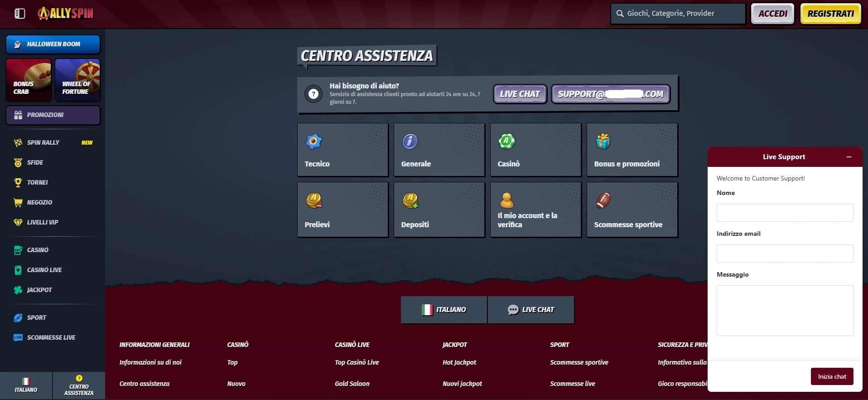Open Il mio account e la verifica

(536, 210)
